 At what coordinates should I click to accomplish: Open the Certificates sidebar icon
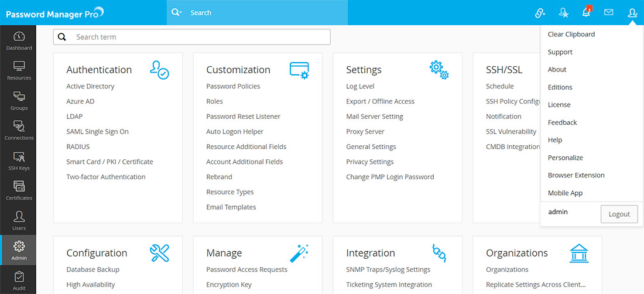click(x=19, y=186)
